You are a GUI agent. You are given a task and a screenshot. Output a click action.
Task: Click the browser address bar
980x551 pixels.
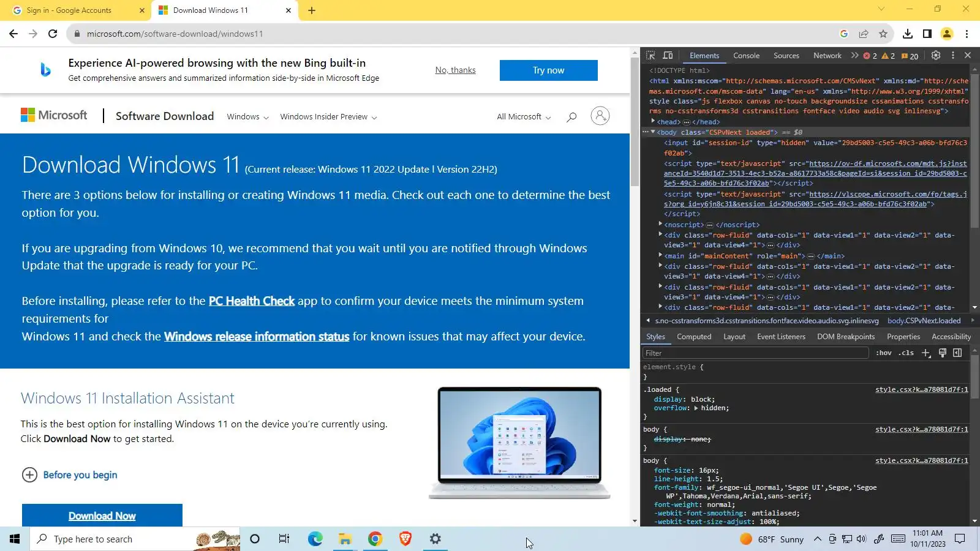click(x=453, y=34)
